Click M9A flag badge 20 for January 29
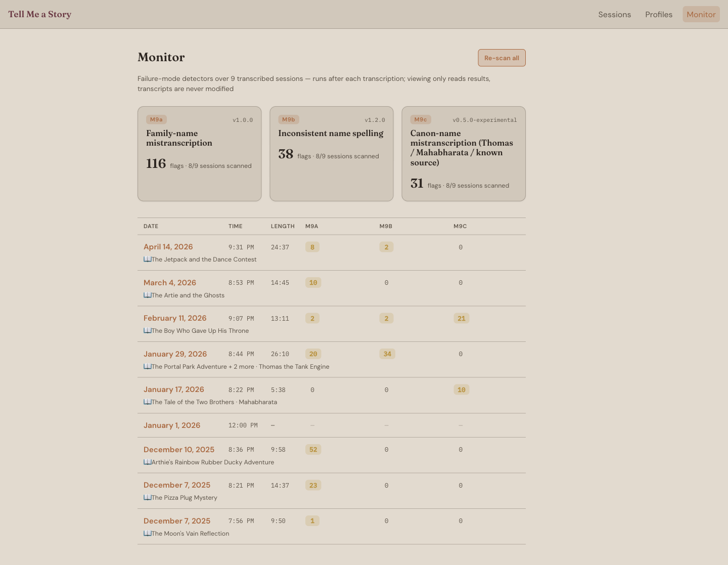The height and width of the screenshot is (565, 728). [313, 354]
